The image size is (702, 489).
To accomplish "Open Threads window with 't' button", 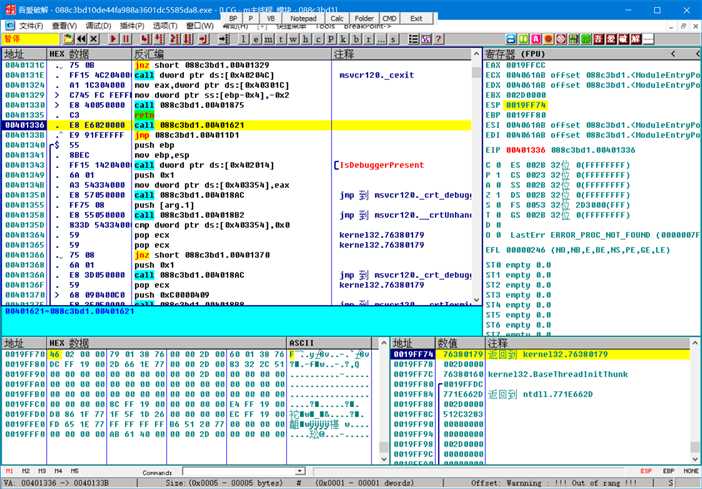I will tap(281, 39).
